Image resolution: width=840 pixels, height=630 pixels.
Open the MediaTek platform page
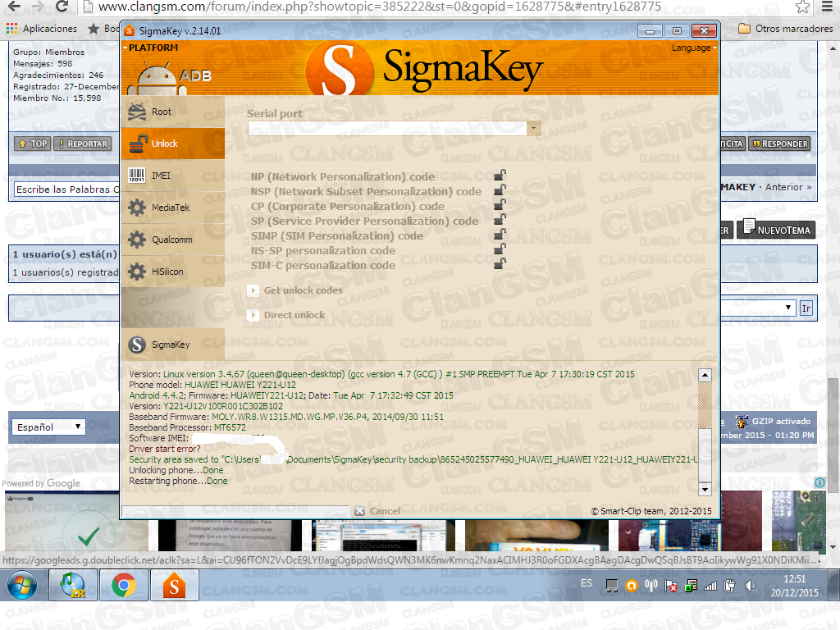[x=172, y=208]
